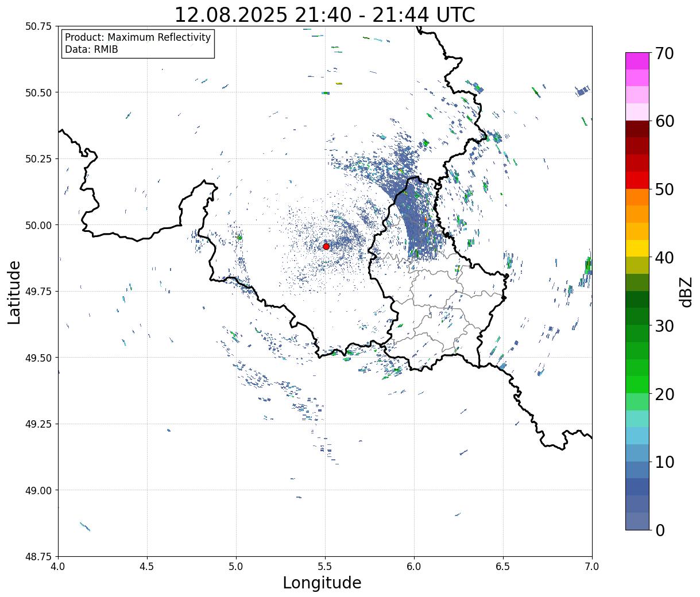The image size is (700, 597).
Task: Click the longitude tick label 7.0
Action: (x=592, y=567)
